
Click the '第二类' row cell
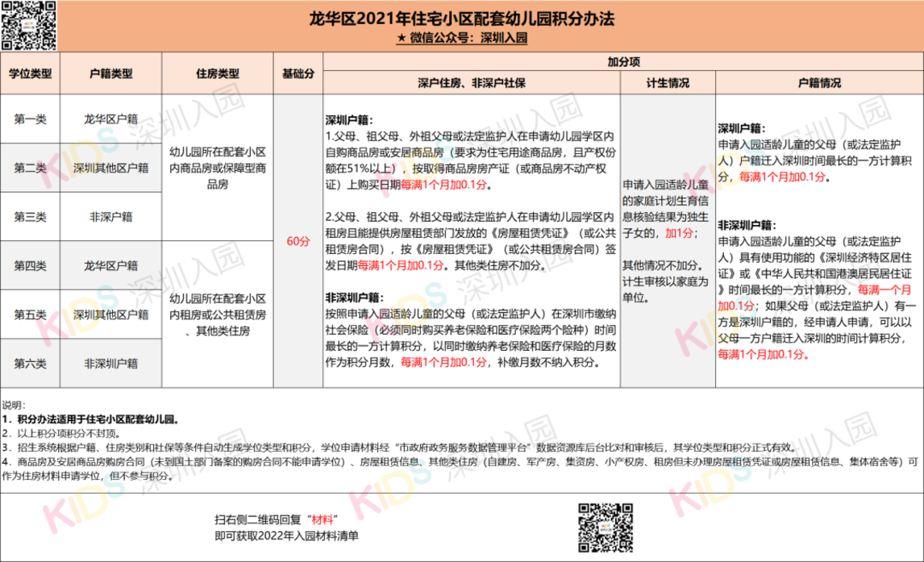[30, 168]
